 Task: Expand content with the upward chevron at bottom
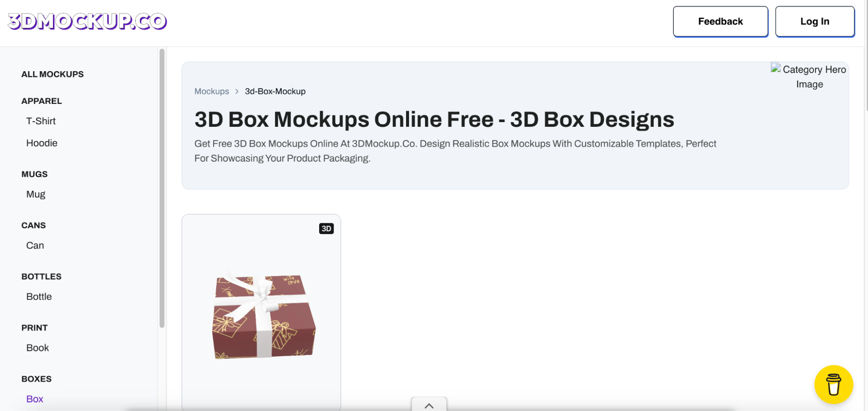[429, 405]
